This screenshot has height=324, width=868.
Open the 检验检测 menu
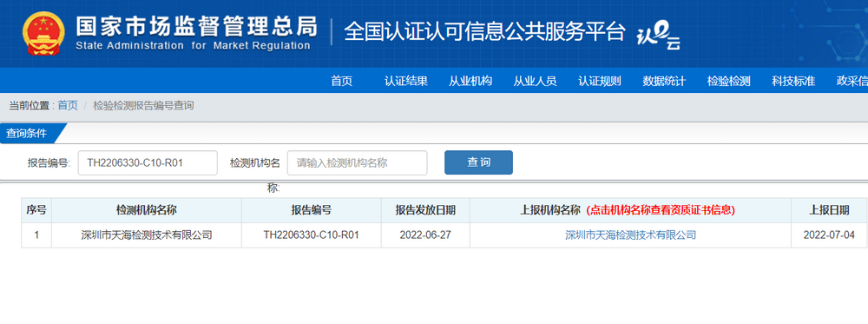pos(728,82)
